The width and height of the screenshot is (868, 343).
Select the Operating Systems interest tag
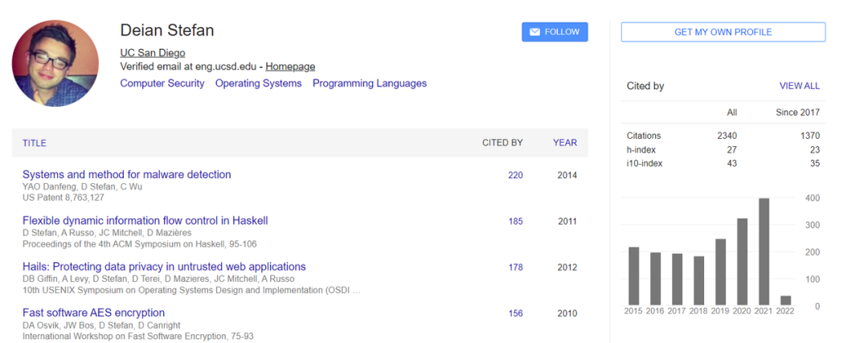pyautogui.click(x=258, y=84)
